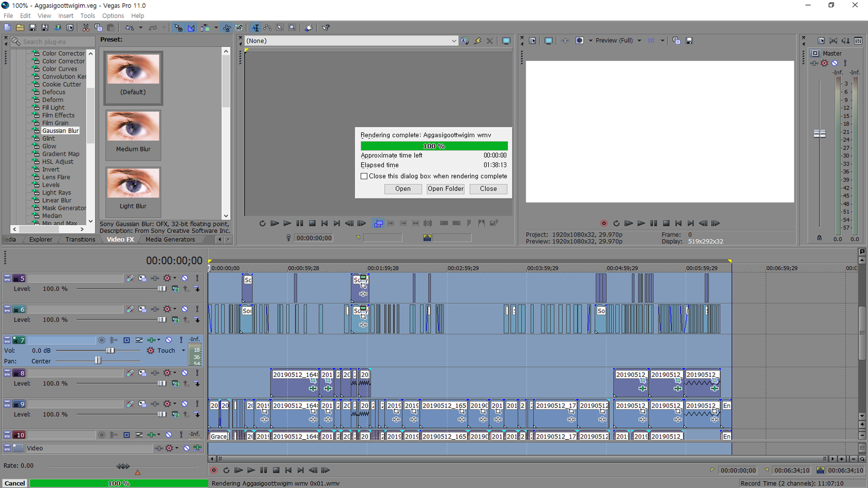Open the Preview (Full) quality dropdown
Viewport: 868px width, 488px height.
[639, 41]
